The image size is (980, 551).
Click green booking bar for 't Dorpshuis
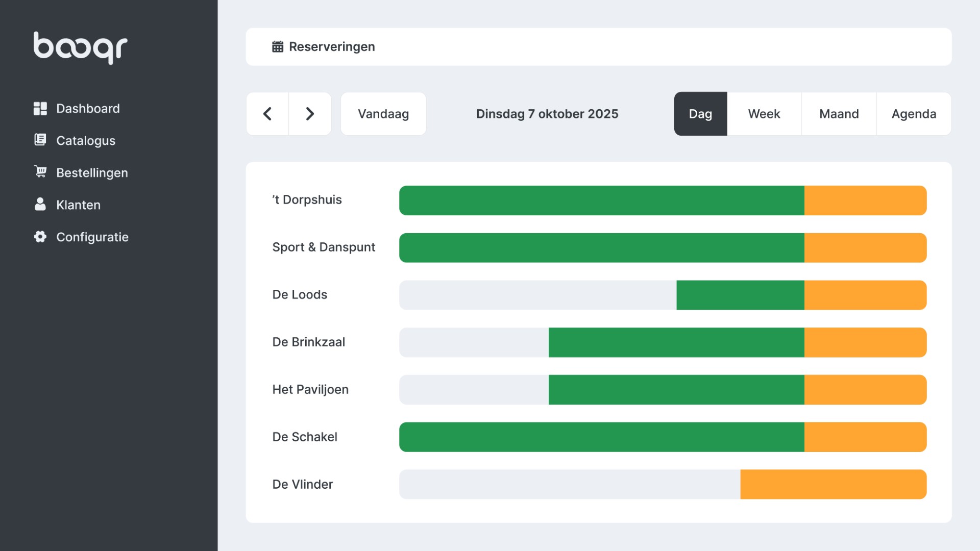coord(601,201)
